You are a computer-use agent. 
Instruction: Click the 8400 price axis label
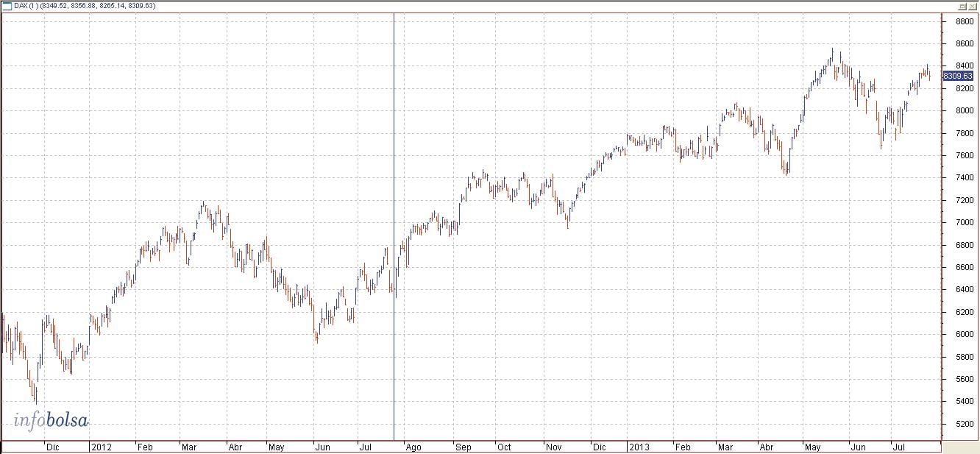pyautogui.click(x=964, y=65)
